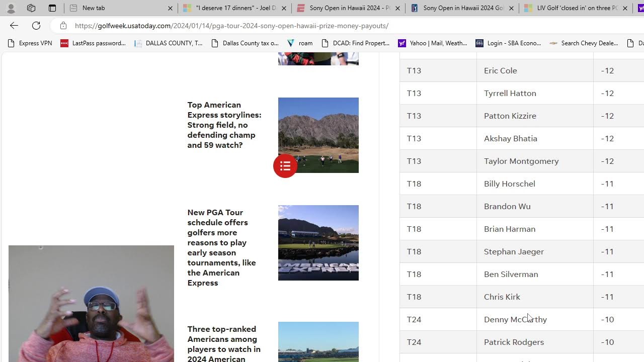Viewport: 644px width, 362px height.
Task: Open Express VPN bookmark
Action: [30, 43]
